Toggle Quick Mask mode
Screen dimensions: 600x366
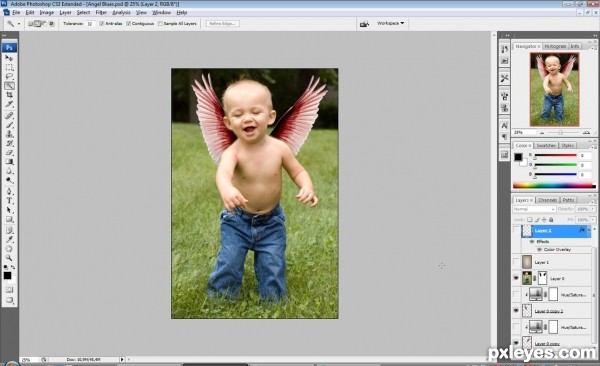click(9, 290)
